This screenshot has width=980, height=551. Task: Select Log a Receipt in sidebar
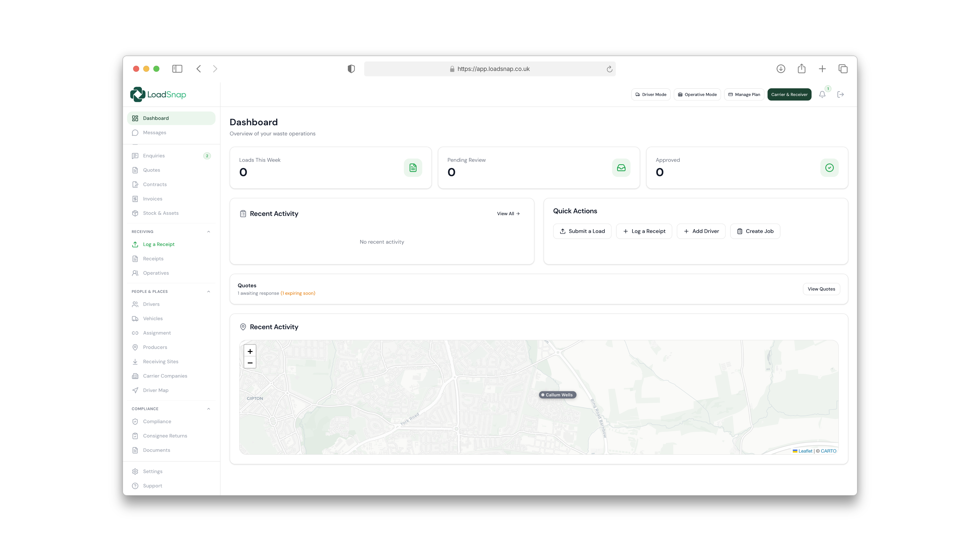tap(171, 244)
